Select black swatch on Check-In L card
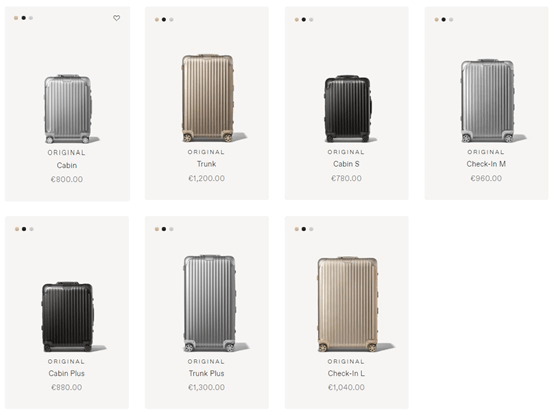Screen dimensions: 555x414 coord(304,229)
